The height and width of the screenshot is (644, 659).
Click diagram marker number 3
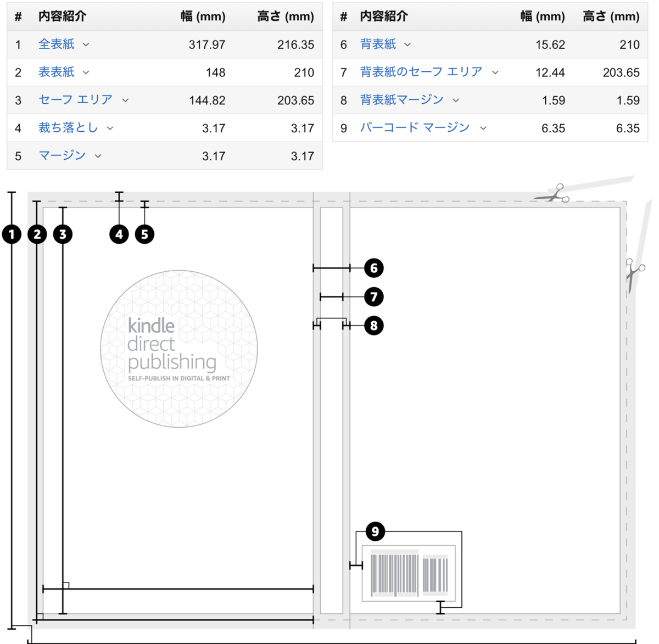pyautogui.click(x=63, y=234)
